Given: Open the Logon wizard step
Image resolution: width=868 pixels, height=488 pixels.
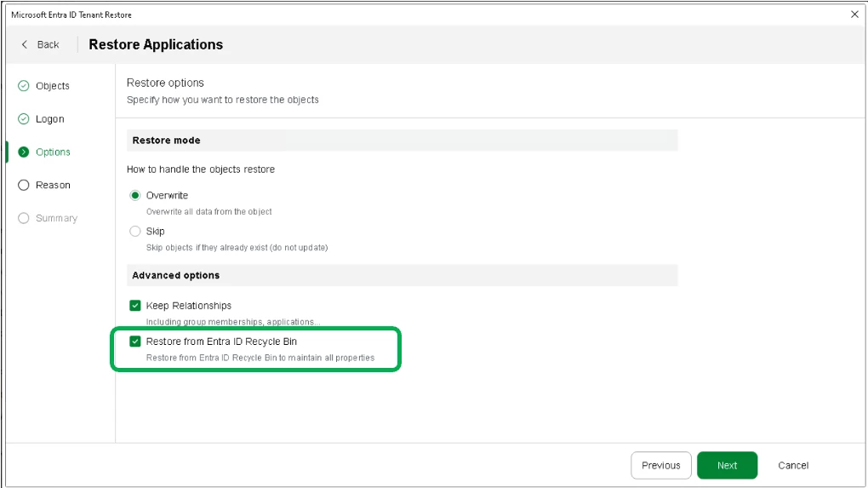Looking at the screenshot, I should 50,119.
